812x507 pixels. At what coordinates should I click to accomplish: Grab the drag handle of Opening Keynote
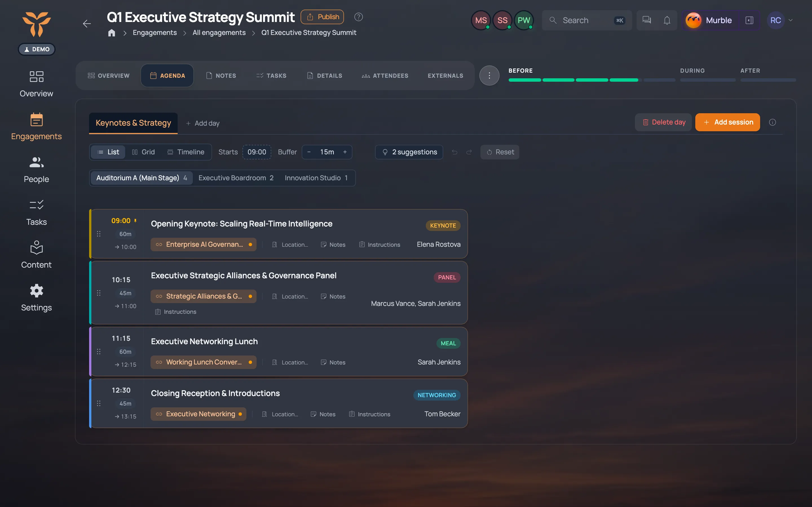pyautogui.click(x=99, y=234)
